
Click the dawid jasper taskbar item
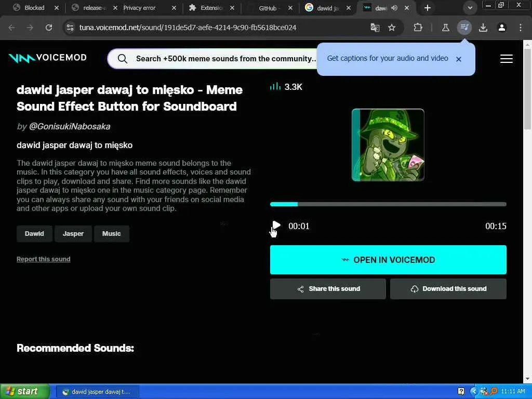pyautogui.click(x=97, y=392)
